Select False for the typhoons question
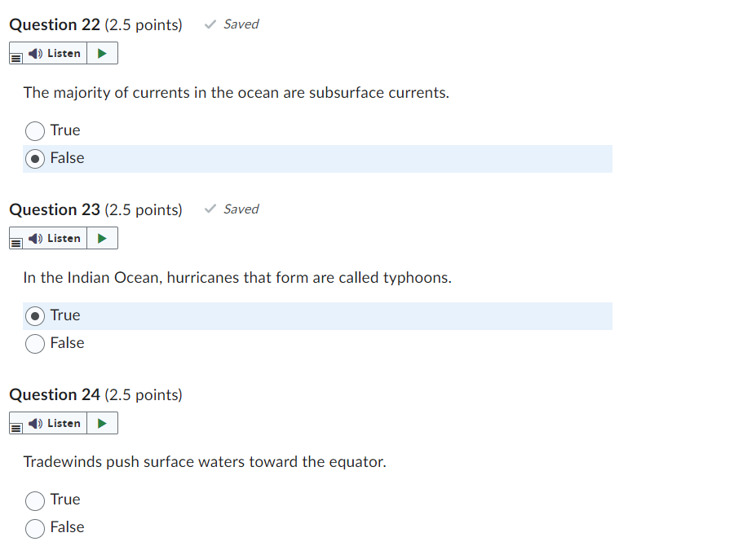The image size is (756, 546). point(35,344)
